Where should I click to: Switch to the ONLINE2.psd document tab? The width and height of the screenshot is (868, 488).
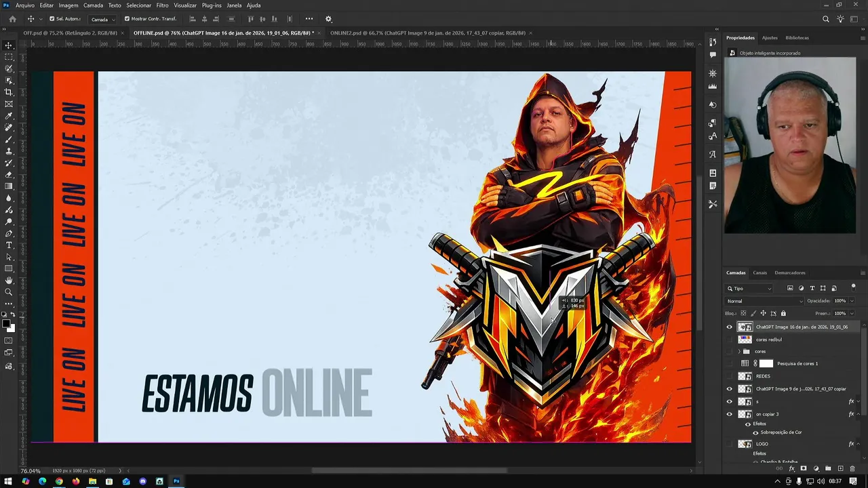[428, 33]
